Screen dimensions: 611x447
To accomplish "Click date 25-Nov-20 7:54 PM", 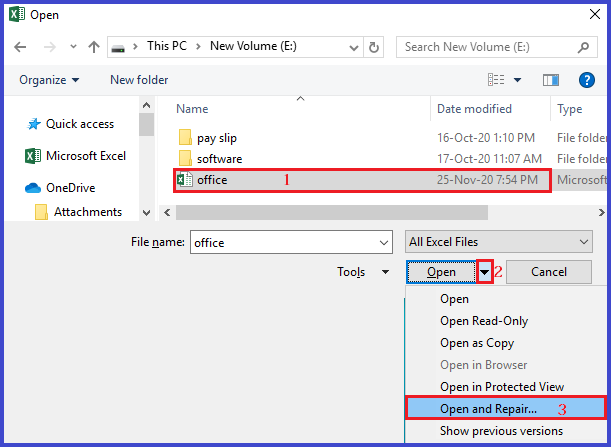I will (x=487, y=180).
